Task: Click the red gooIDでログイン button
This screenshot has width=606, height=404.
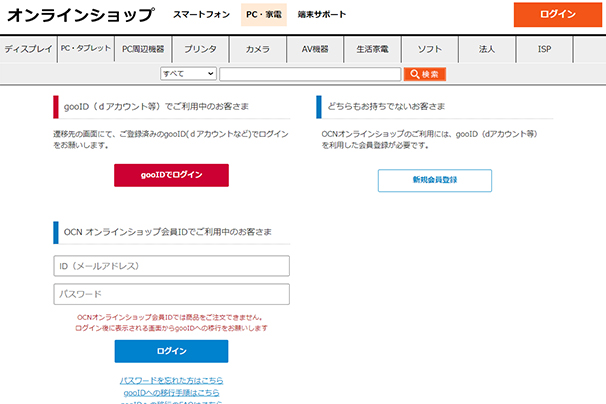Action: coord(171,175)
